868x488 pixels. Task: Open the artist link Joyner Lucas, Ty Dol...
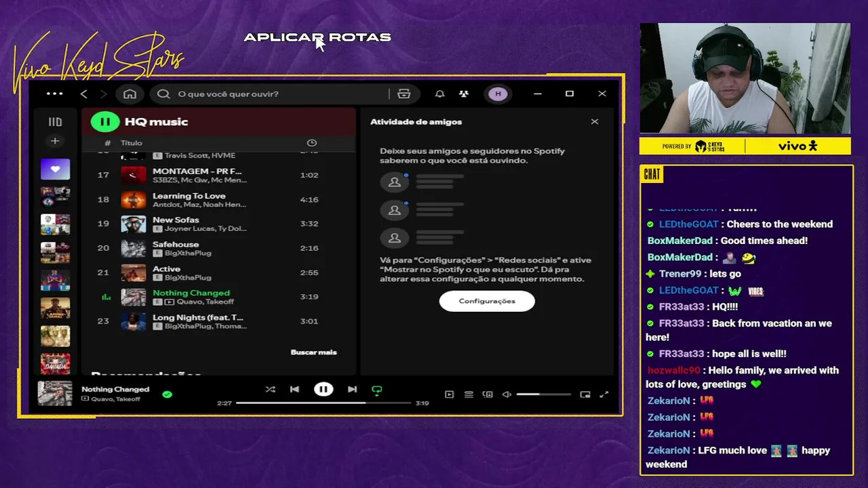(x=205, y=229)
